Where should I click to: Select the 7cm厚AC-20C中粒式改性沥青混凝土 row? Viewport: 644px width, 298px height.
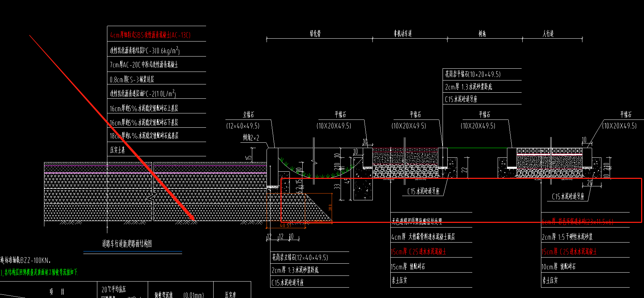pos(144,65)
